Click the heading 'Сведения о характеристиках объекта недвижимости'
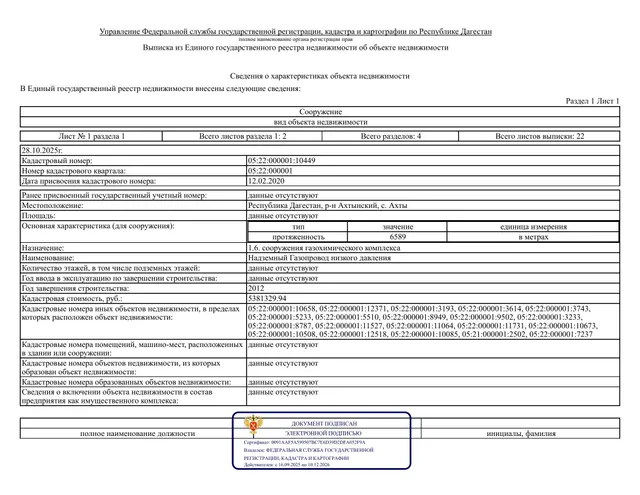Viewport: 640px width, 495px height. pyautogui.click(x=320, y=76)
